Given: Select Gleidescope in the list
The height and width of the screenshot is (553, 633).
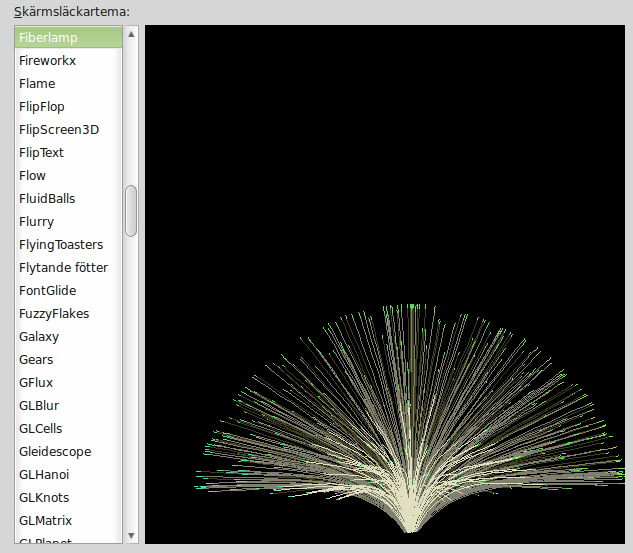Looking at the screenshot, I should point(68,452).
